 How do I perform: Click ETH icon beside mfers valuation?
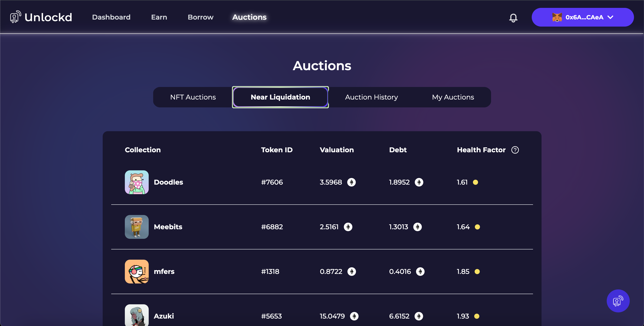click(x=352, y=272)
